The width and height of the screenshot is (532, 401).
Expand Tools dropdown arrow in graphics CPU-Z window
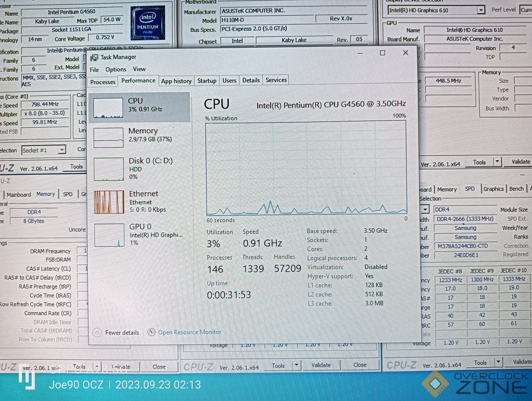coord(497,162)
